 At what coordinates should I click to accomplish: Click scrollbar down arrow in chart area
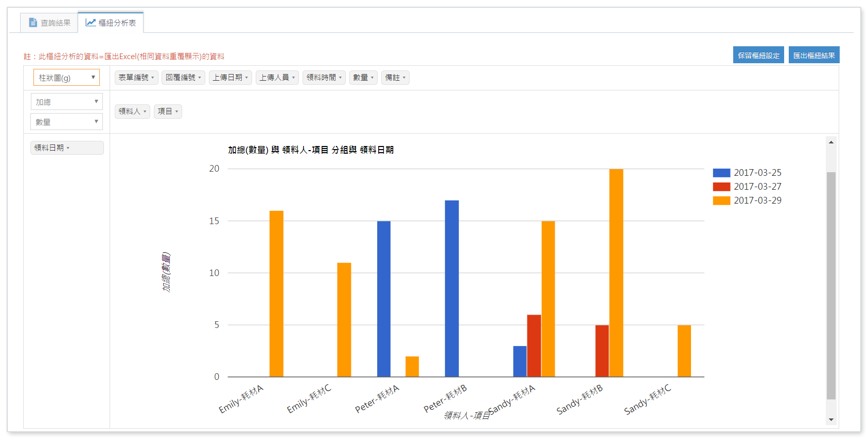click(x=831, y=420)
